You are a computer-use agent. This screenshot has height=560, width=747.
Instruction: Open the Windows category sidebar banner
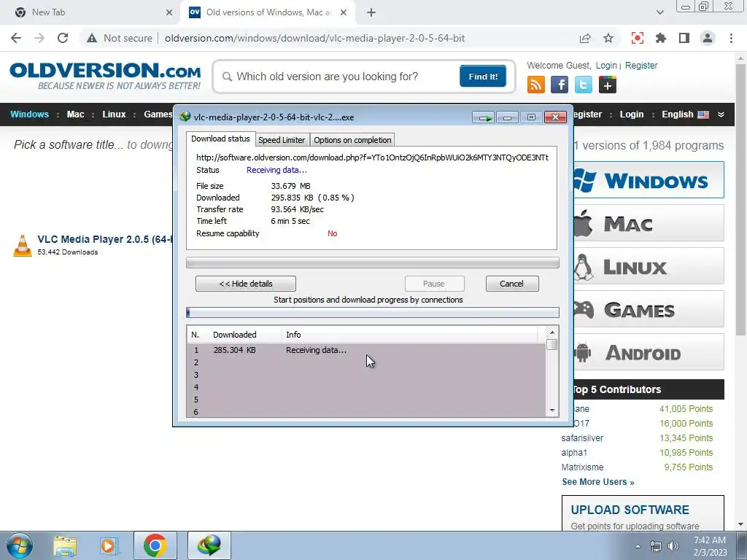(x=649, y=180)
